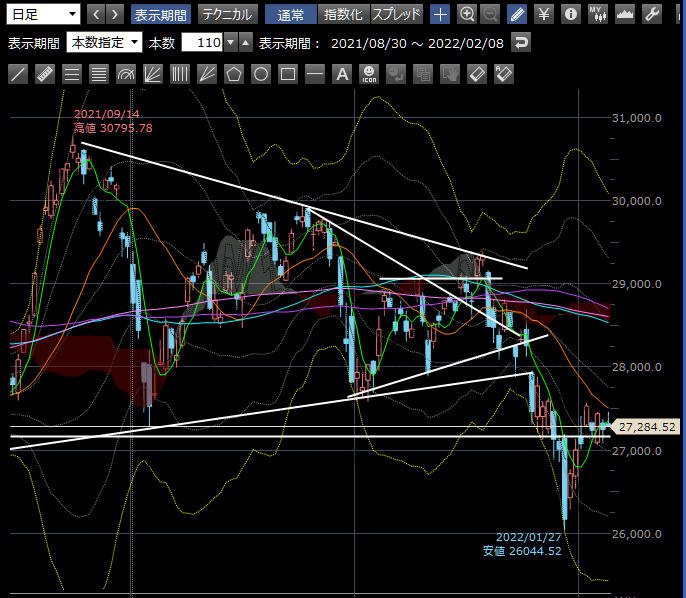
Task: Pick the rectangle shape tool
Action: click(287, 74)
